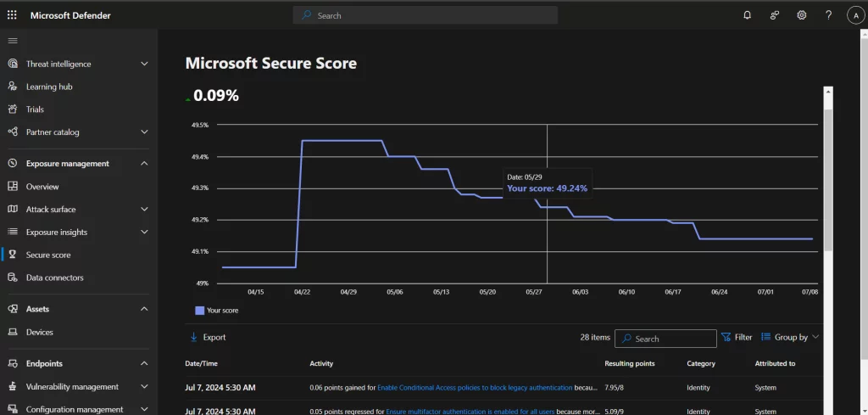Click the Your score legend swatch
Image resolution: width=868 pixels, height=415 pixels.
click(x=200, y=311)
